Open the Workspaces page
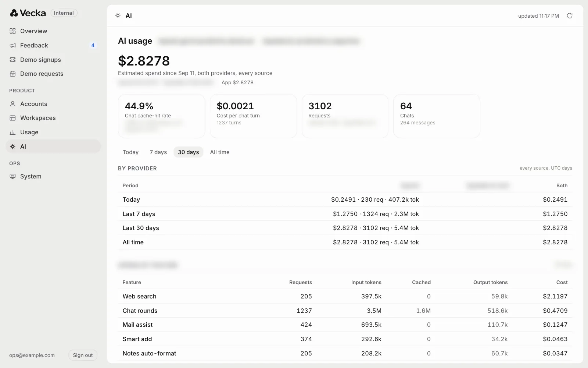 point(53,118)
